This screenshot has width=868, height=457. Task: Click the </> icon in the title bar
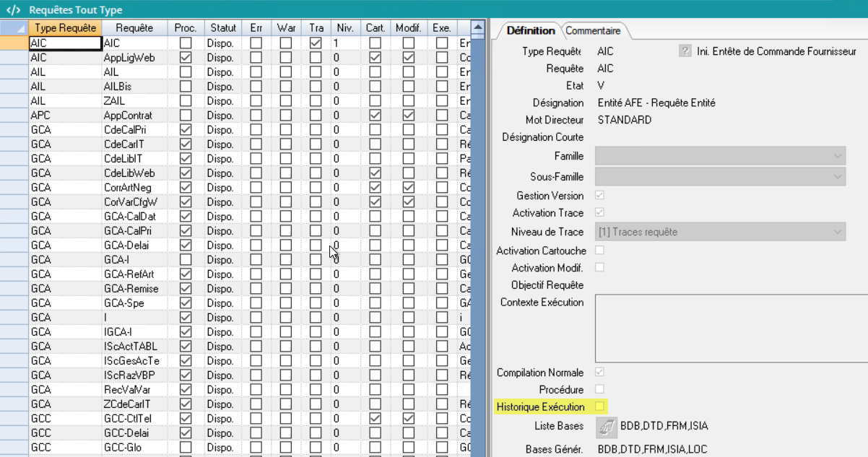[13, 10]
